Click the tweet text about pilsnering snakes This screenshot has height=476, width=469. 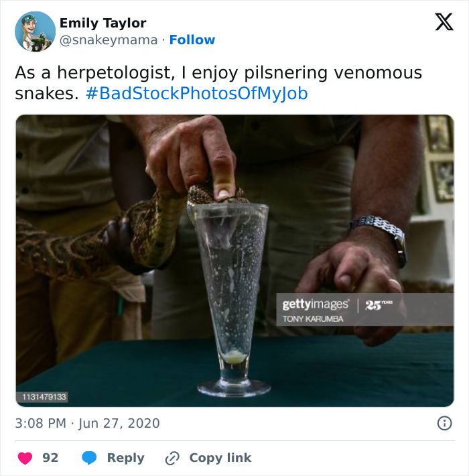pos(218,83)
